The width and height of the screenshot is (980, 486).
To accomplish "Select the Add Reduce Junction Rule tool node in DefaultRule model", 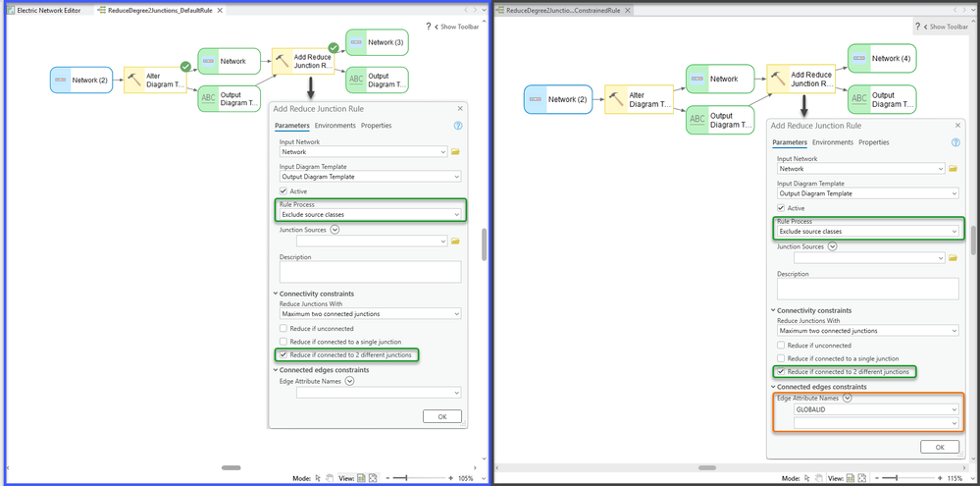I will (302, 61).
